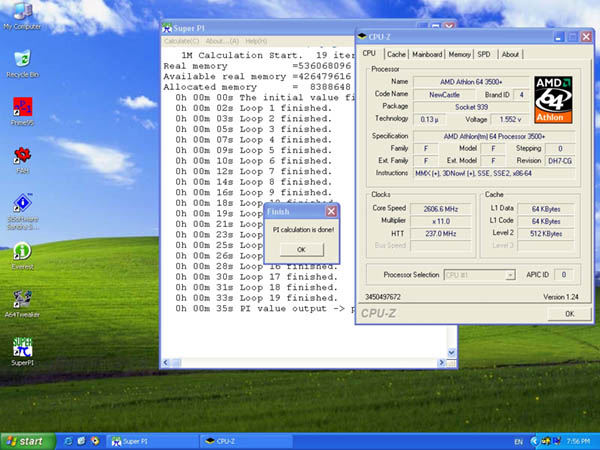Select the CPU tab in CPU-Z
Viewport: 600px width, 450px height.
[x=369, y=53]
